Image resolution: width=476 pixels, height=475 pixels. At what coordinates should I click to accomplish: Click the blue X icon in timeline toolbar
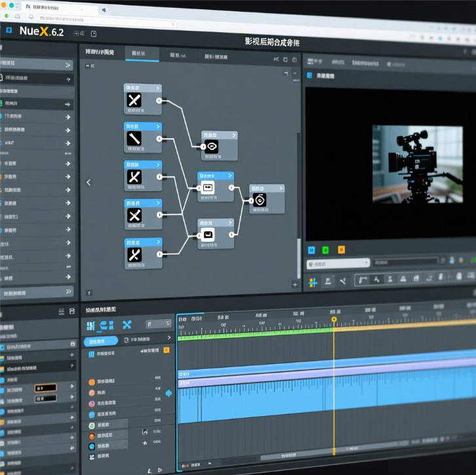coord(127,325)
